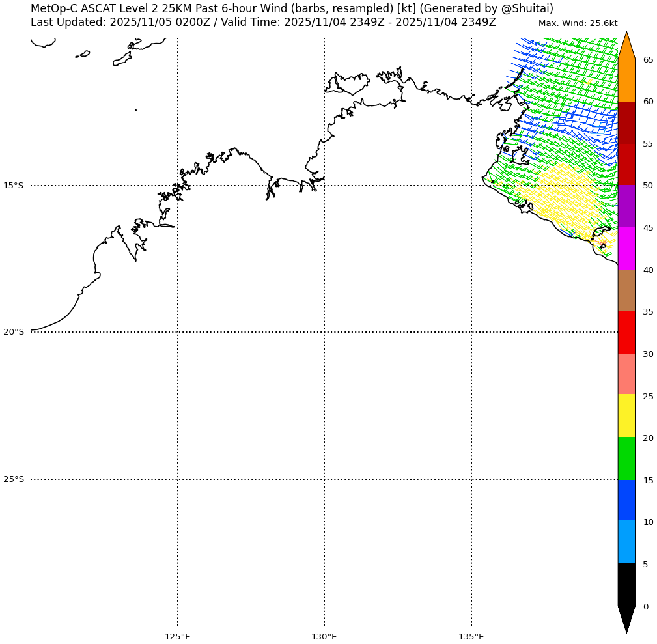Select the salmon 25-30 kt colorbar band
The image size is (657, 644).
[626, 374]
